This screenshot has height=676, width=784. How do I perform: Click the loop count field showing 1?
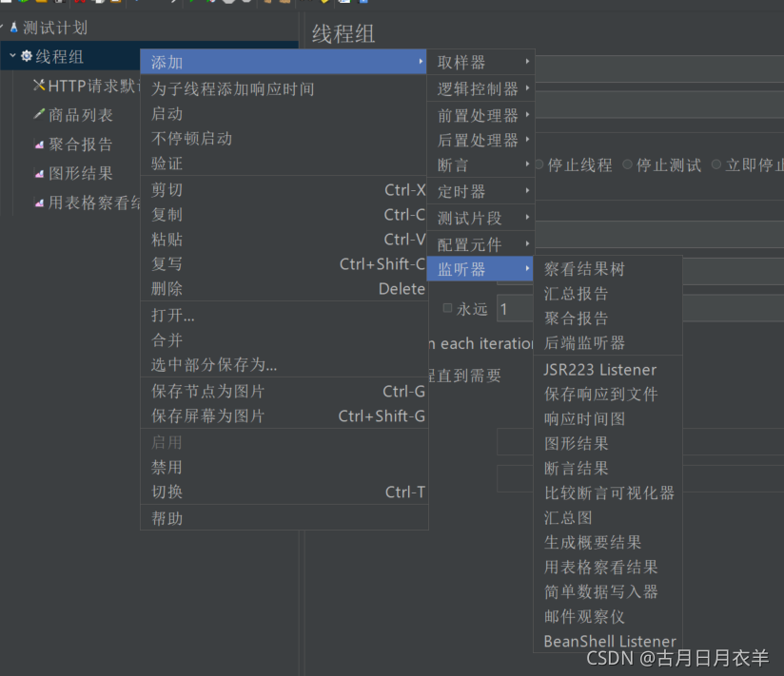coord(515,309)
